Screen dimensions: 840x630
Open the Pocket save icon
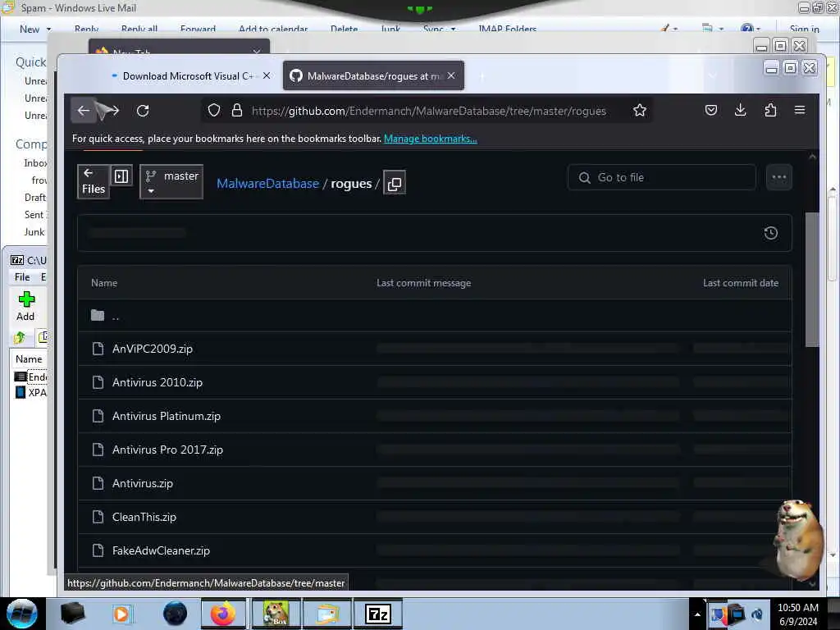[x=711, y=111]
